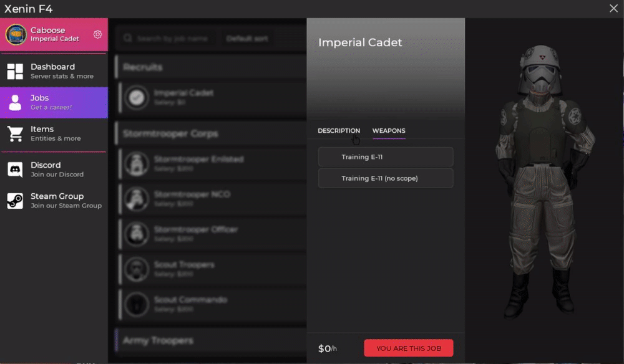Select the Training E-11 (no scope) entry
Viewport: 624px width, 364px height.
click(385, 178)
